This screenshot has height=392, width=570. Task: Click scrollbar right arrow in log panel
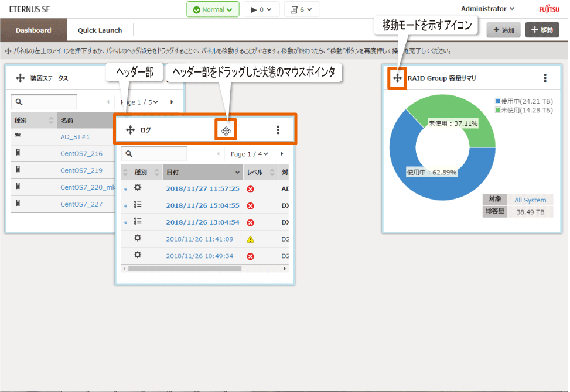tap(285, 269)
